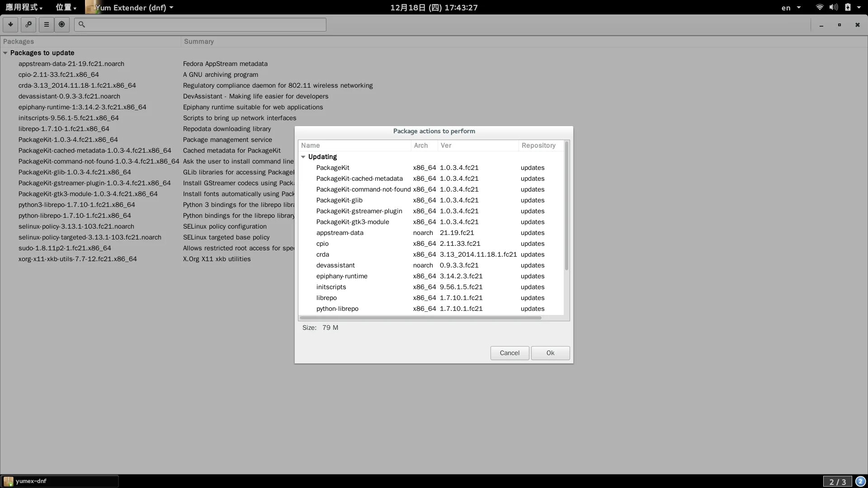Select the epiphany-runtime row in dialog
Screen dimensions: 868x488
coord(342,276)
